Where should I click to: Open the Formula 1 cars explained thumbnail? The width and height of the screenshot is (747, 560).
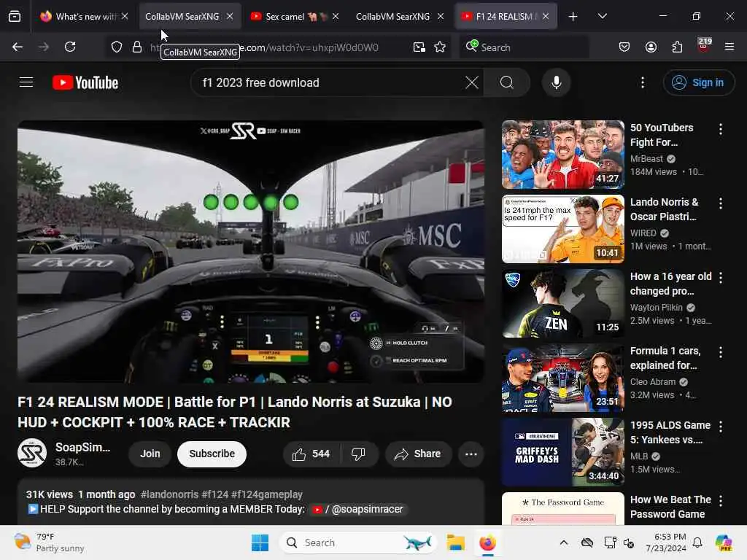coord(562,377)
